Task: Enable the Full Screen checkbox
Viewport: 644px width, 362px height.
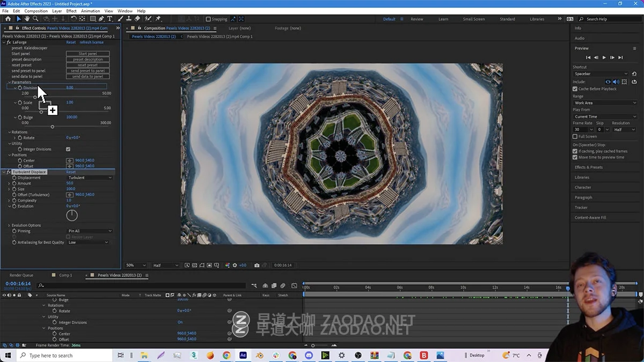Action: tap(575, 137)
